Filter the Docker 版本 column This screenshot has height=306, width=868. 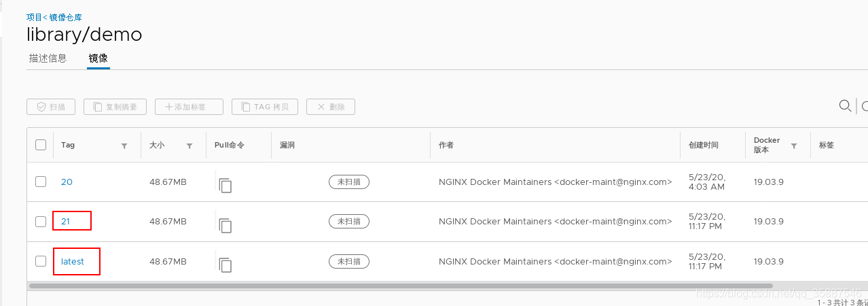point(793,146)
